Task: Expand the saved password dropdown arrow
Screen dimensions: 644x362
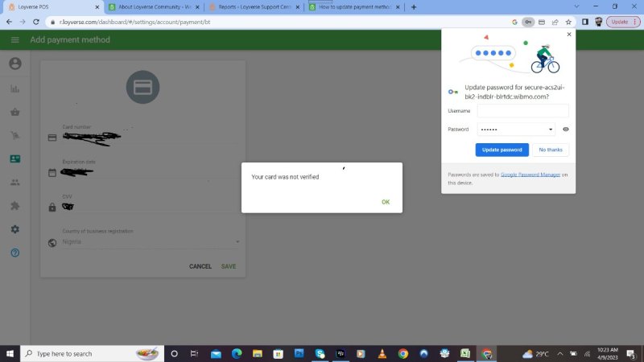Action: [x=551, y=129]
